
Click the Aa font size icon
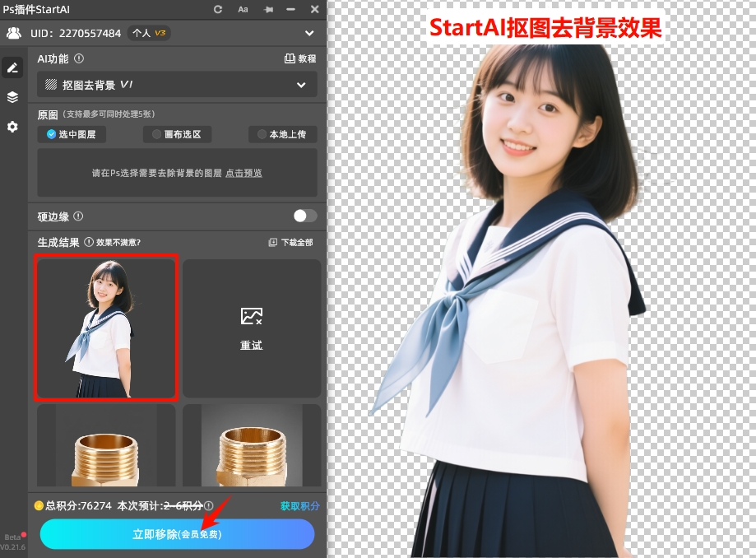[x=242, y=10]
